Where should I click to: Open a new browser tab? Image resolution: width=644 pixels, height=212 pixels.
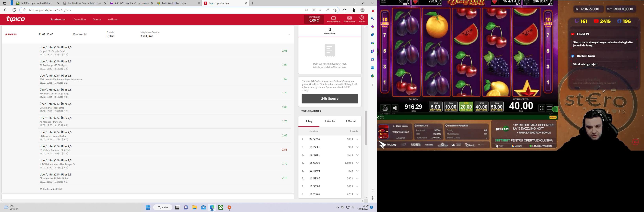pyautogui.click(x=252, y=3)
